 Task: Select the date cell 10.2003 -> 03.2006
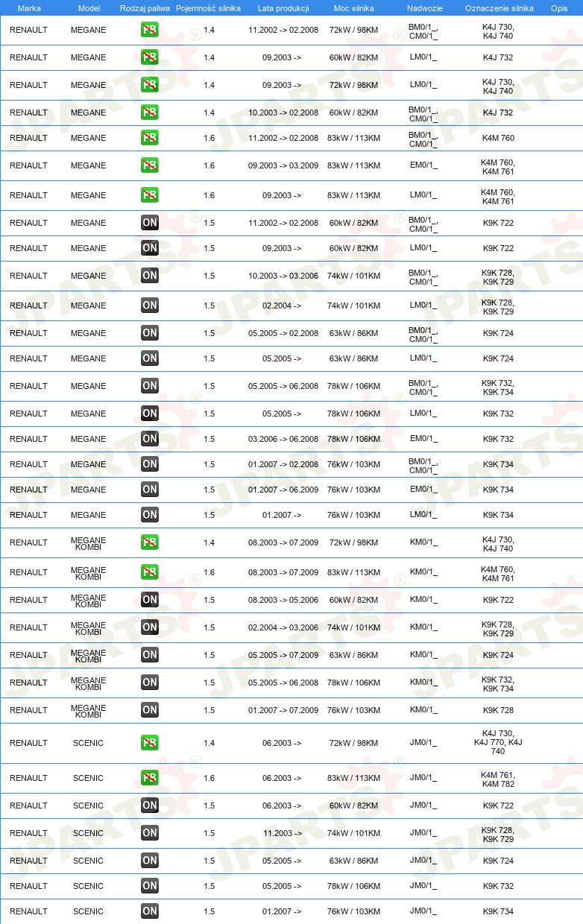pyautogui.click(x=283, y=276)
